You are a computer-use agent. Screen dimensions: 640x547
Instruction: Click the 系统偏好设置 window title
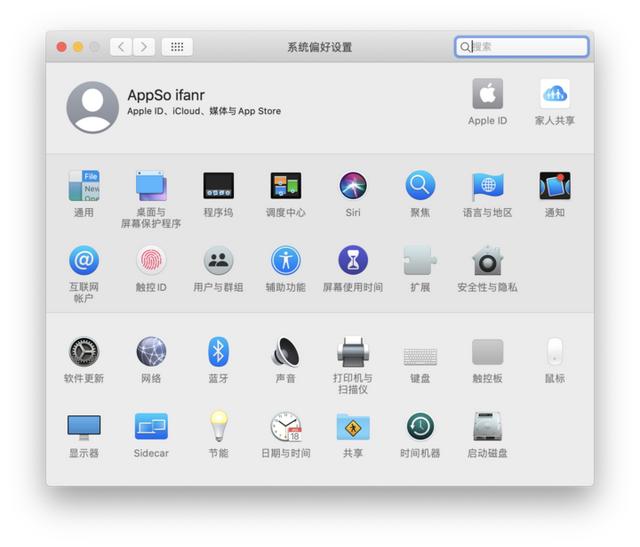coord(320,47)
